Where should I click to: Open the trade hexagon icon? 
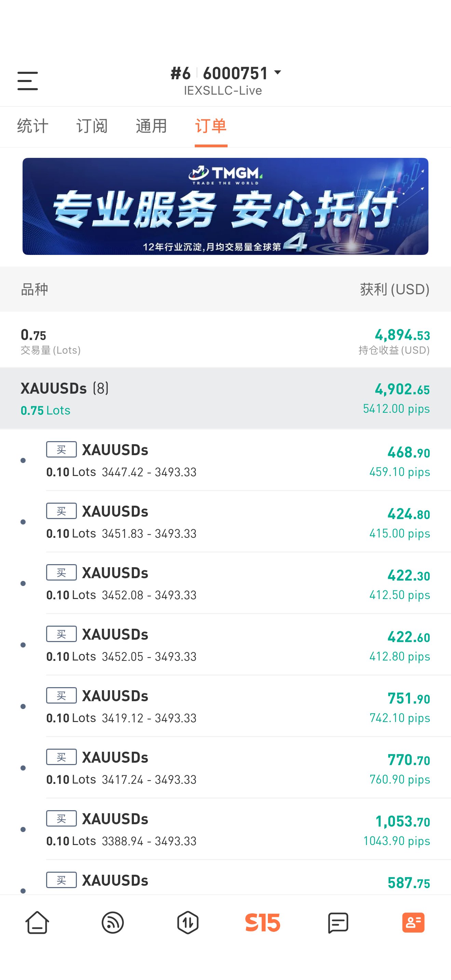pyautogui.click(x=188, y=922)
